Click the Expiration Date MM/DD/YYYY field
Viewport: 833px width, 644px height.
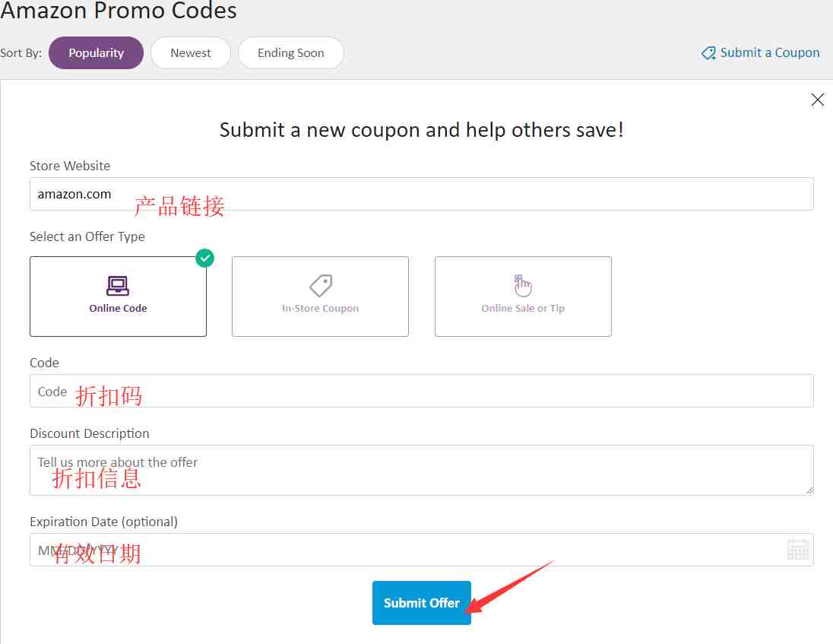422,550
